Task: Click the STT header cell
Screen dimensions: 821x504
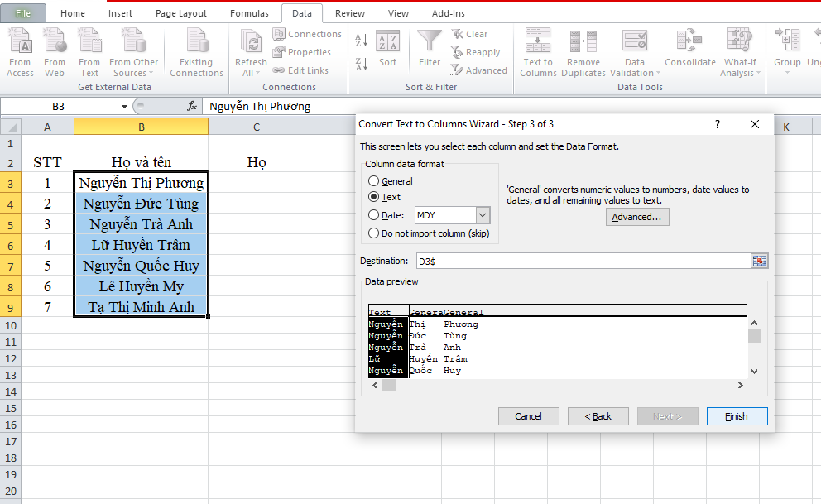Action: click(x=47, y=162)
